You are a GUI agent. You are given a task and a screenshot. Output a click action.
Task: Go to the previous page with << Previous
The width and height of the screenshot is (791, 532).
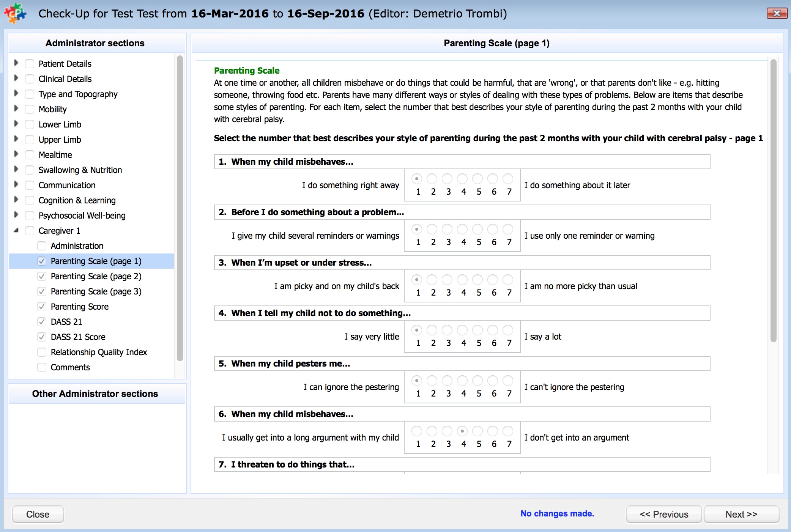point(664,514)
